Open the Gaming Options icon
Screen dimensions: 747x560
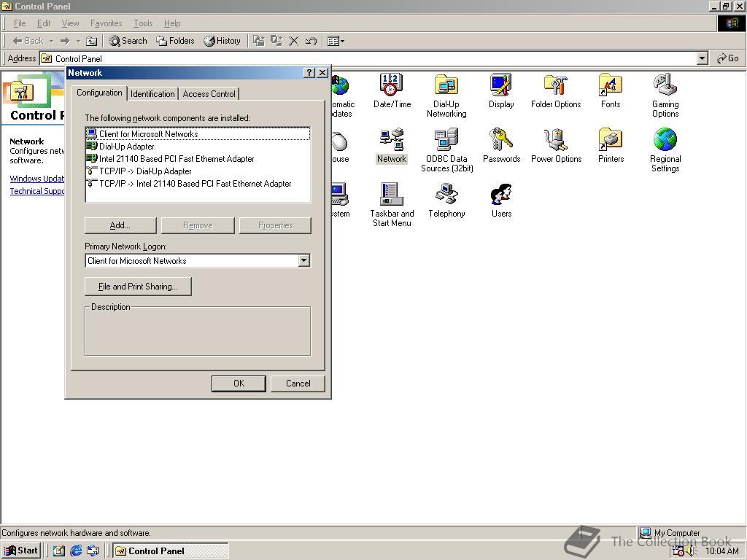click(x=665, y=96)
